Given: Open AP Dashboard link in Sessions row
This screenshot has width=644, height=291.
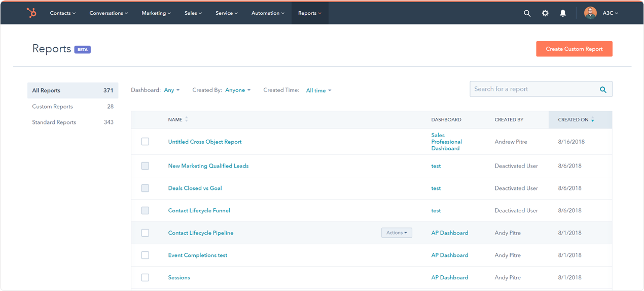Looking at the screenshot, I should coord(450,278).
